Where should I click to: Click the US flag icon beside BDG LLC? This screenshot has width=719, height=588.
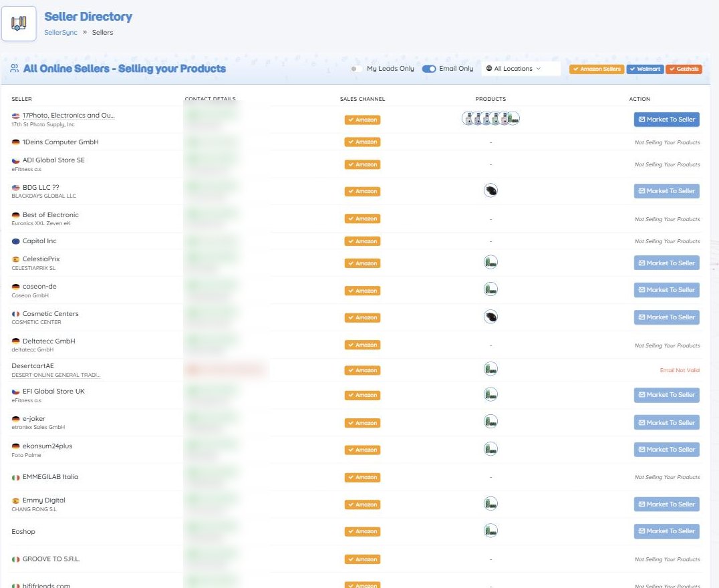(15, 188)
